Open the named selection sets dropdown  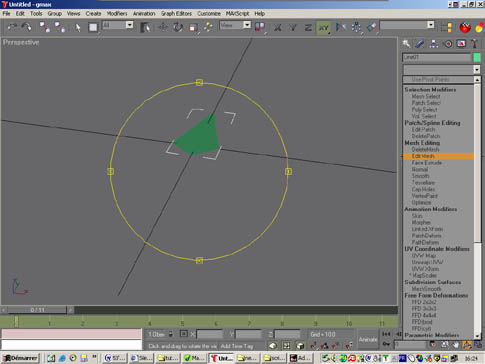point(431,25)
